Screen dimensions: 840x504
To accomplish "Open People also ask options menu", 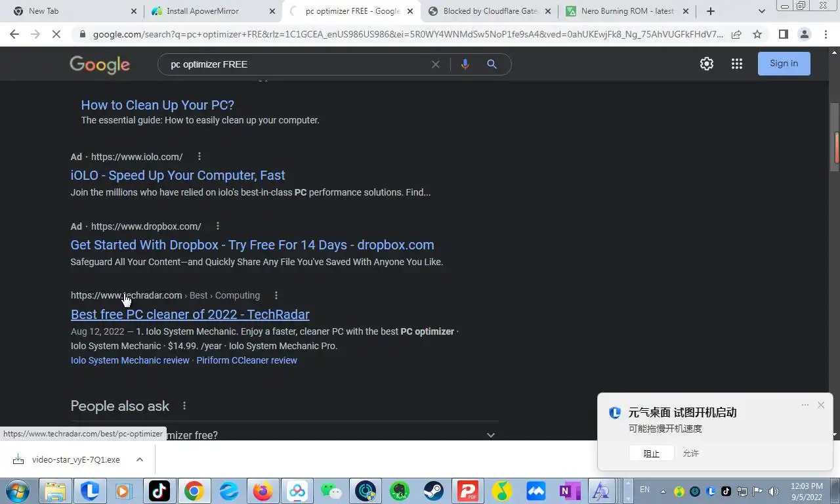I will pyautogui.click(x=184, y=406).
